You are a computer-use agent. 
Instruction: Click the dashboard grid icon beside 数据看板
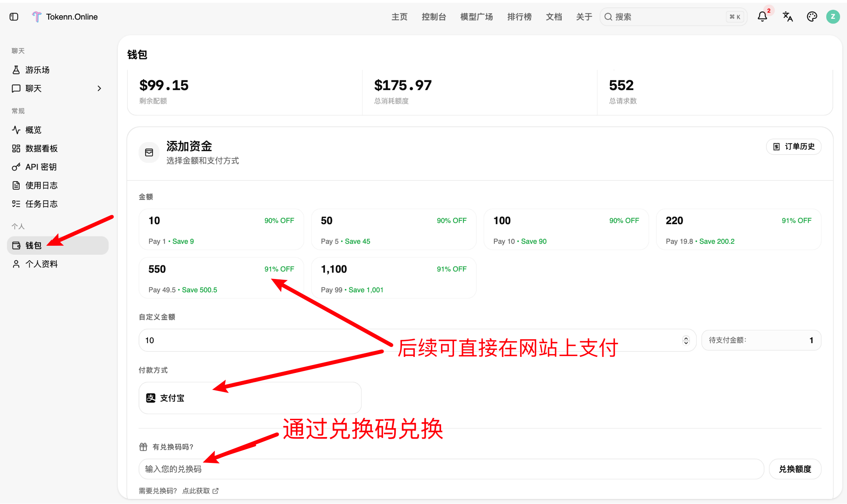[x=16, y=148]
